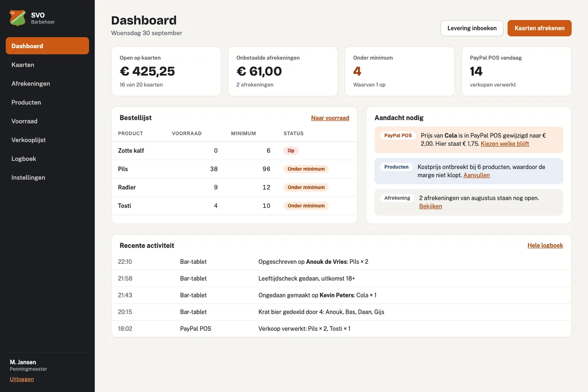Image resolution: width=588 pixels, height=392 pixels.
Task: Click the MINIMUM column header
Action: (243, 134)
